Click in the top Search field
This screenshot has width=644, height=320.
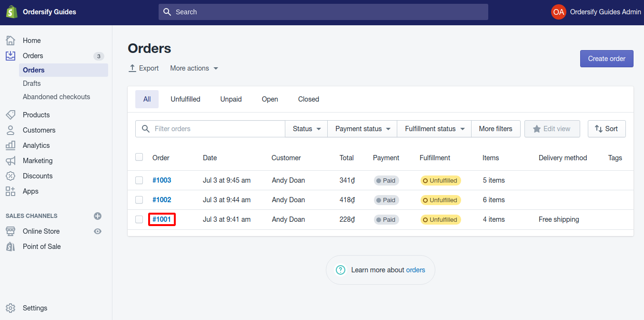pos(323,12)
